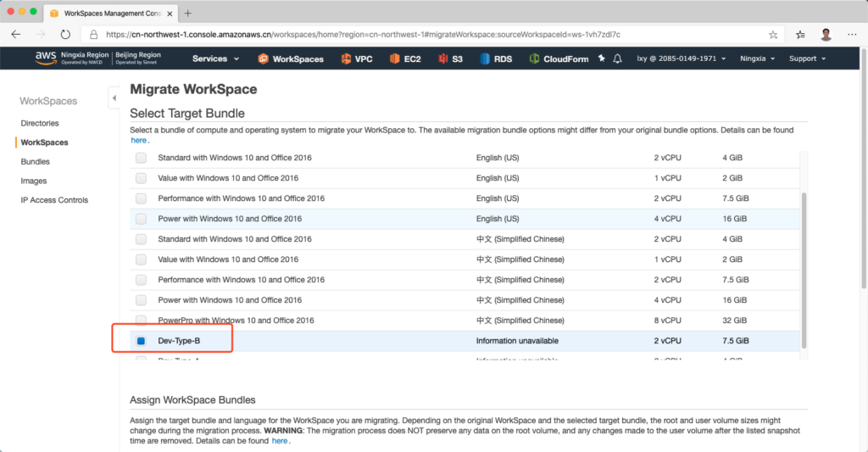Click the pin shortcuts icon in navbar
The height and width of the screenshot is (452, 868).
click(x=602, y=59)
